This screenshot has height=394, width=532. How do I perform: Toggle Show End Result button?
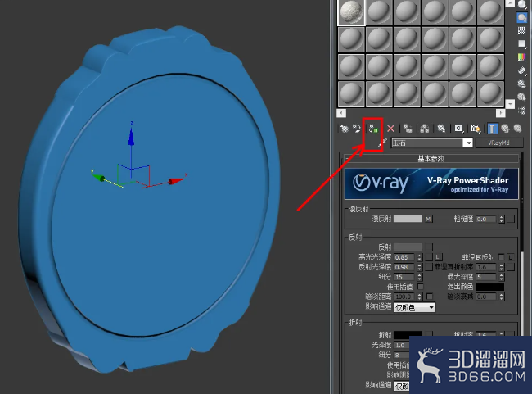pyautogui.click(x=492, y=129)
